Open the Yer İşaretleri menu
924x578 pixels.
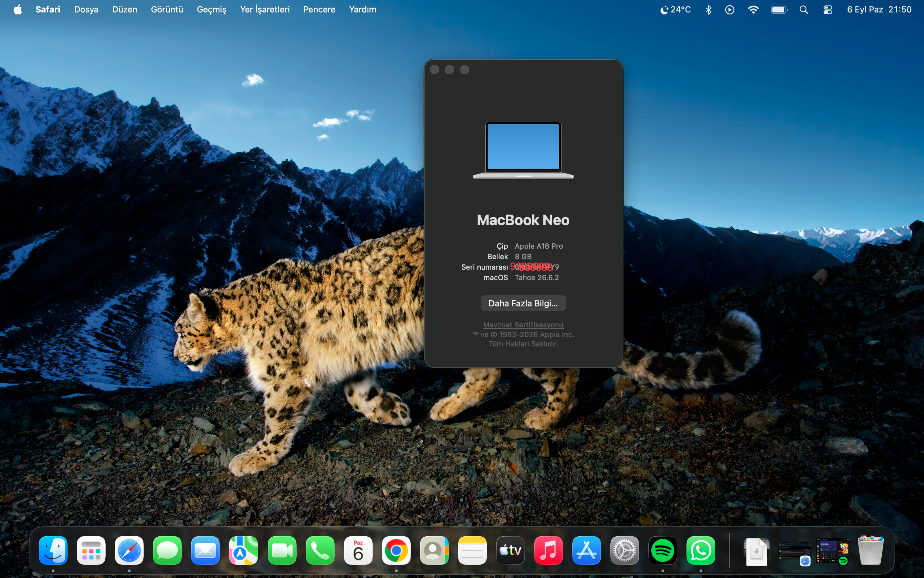(265, 9)
